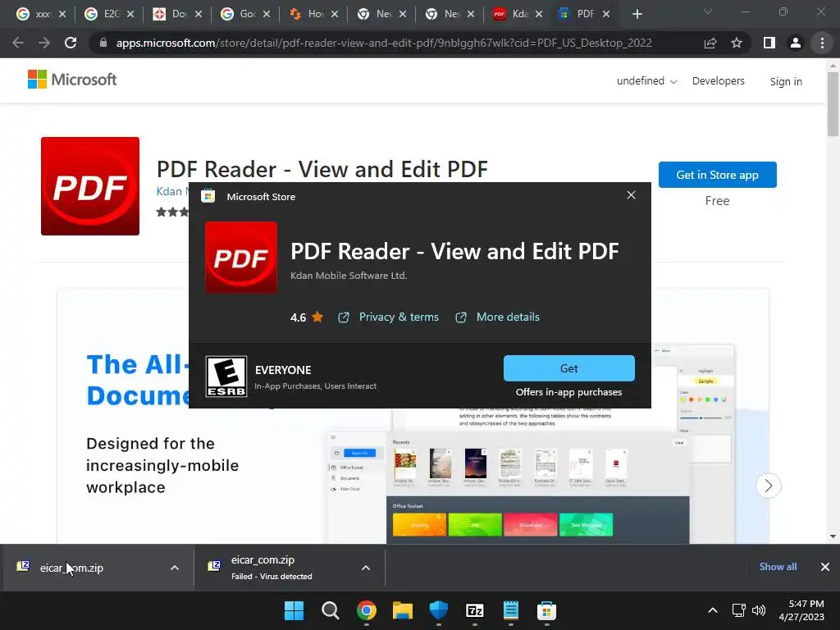
Task: Share this page via share icon
Action: point(710,43)
